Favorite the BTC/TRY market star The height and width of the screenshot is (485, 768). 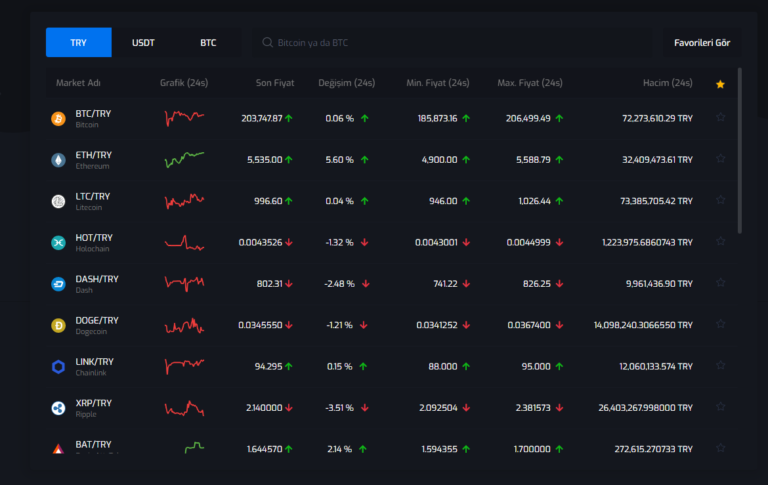pyautogui.click(x=720, y=118)
